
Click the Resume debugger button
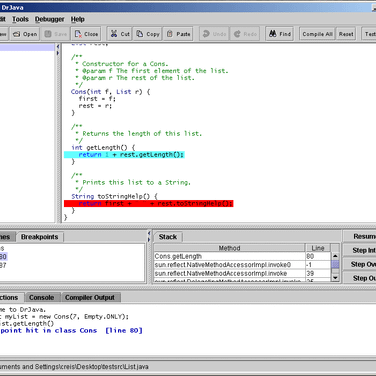(360, 236)
